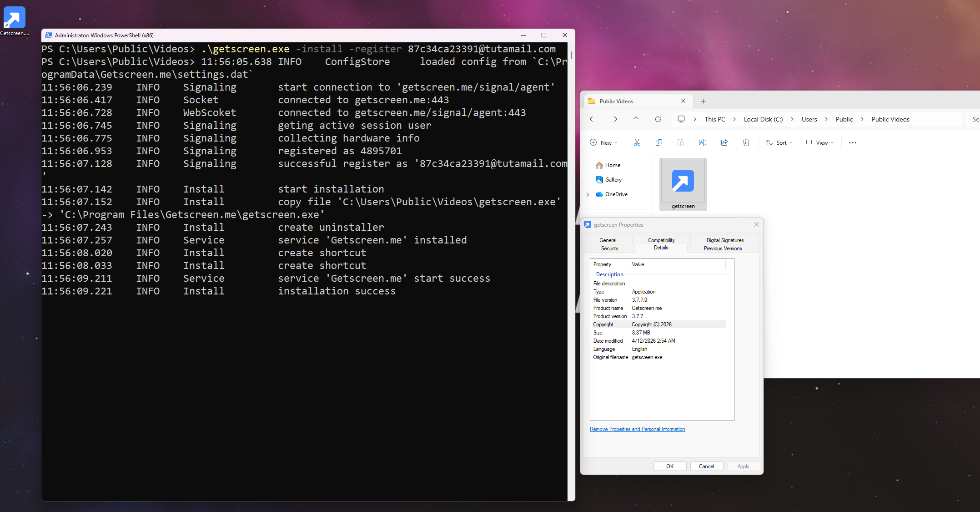Open the New item dropdown
This screenshot has height=512, width=980.
pyautogui.click(x=603, y=142)
